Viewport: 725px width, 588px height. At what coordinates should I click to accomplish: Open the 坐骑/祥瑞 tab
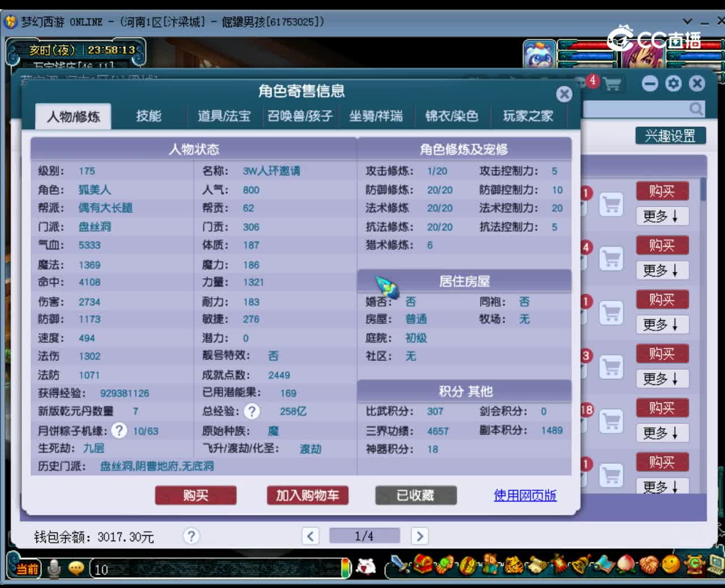[376, 116]
